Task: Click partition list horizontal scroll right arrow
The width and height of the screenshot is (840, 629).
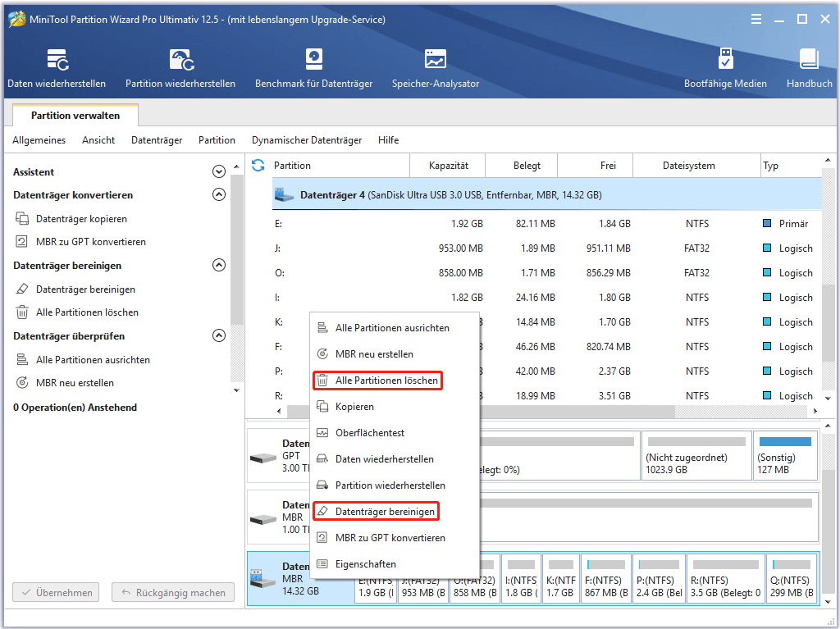Action: pos(815,411)
